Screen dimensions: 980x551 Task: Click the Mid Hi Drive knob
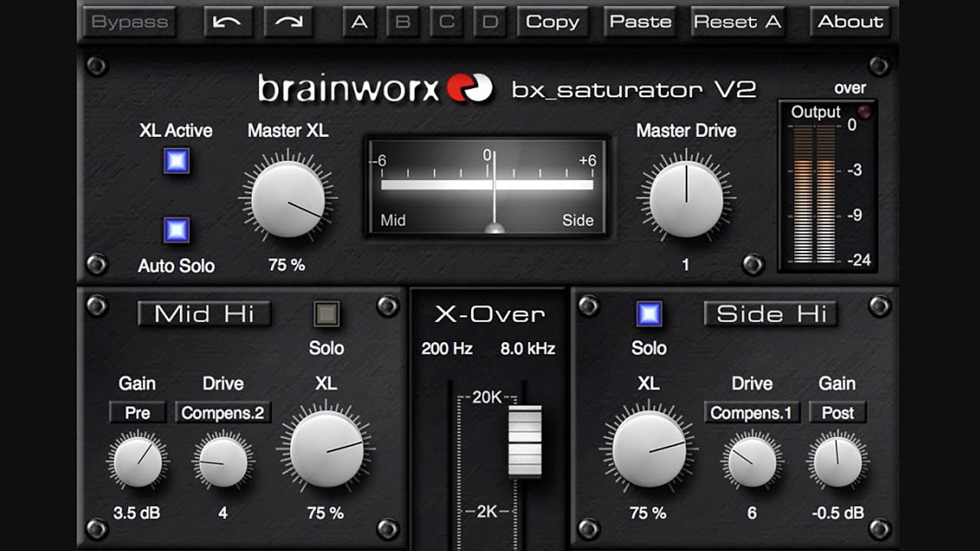coord(223,461)
